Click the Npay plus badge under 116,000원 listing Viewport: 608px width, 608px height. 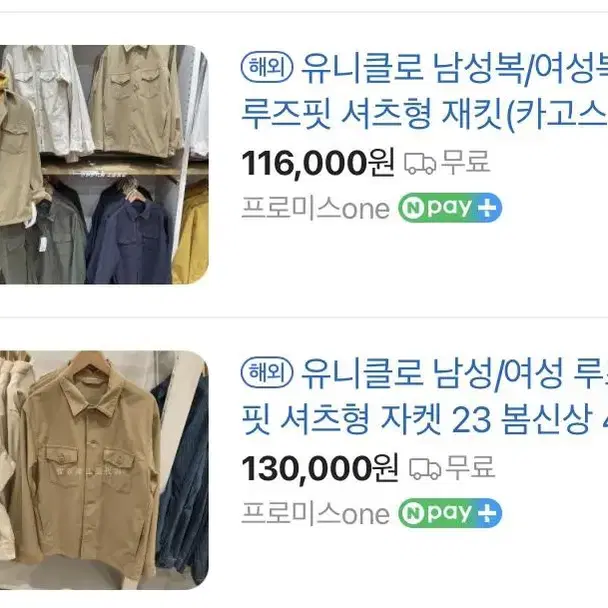pos(450,208)
